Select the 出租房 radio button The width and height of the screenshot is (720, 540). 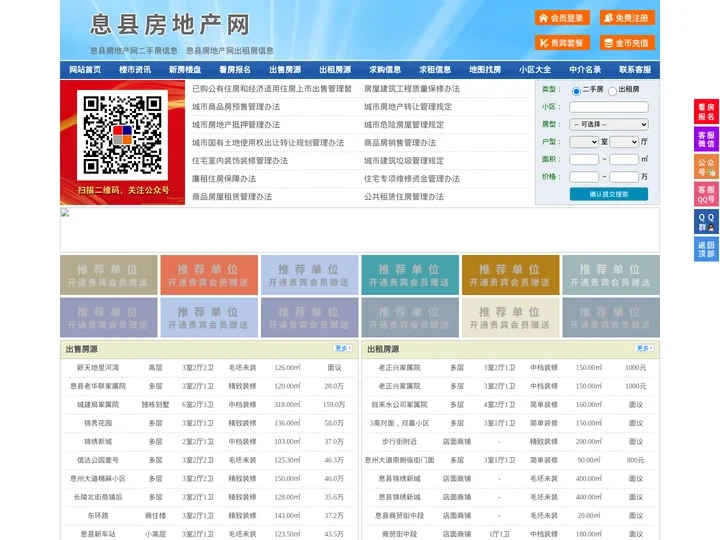pyautogui.click(x=612, y=91)
